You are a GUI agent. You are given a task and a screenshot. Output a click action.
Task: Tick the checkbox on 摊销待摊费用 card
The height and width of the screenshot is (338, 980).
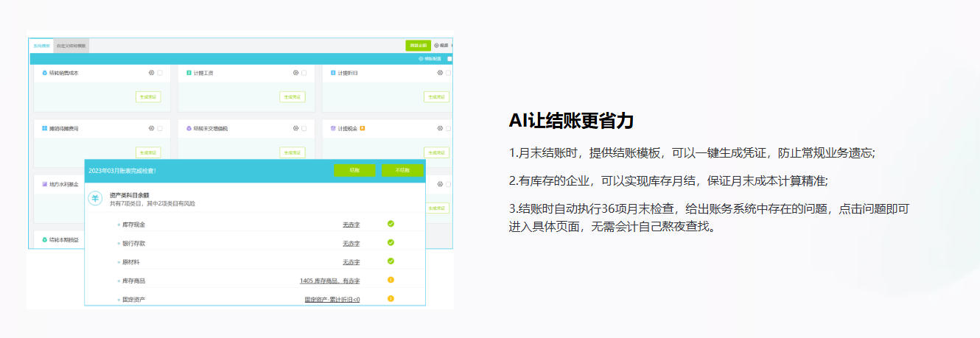coord(160,128)
